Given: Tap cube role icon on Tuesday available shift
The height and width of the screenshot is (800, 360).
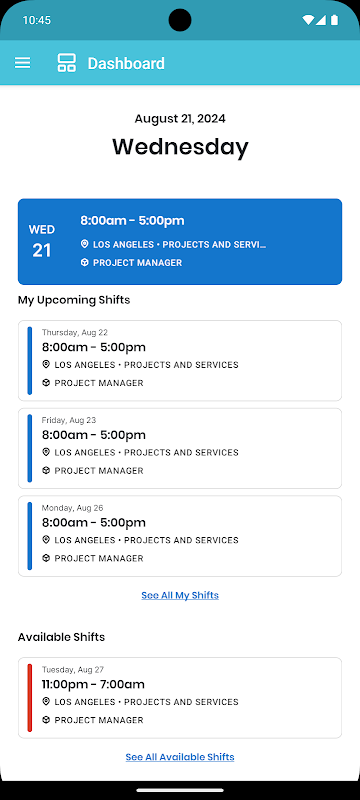Looking at the screenshot, I should pos(46,720).
